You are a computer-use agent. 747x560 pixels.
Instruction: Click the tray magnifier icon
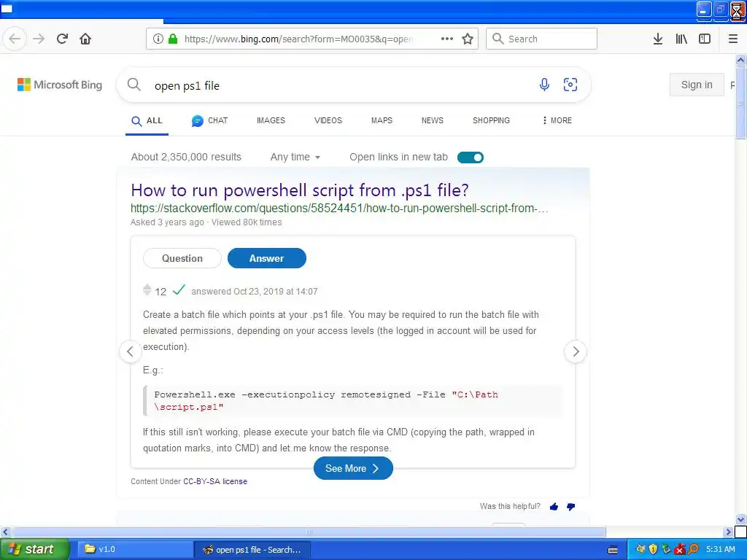point(694,549)
